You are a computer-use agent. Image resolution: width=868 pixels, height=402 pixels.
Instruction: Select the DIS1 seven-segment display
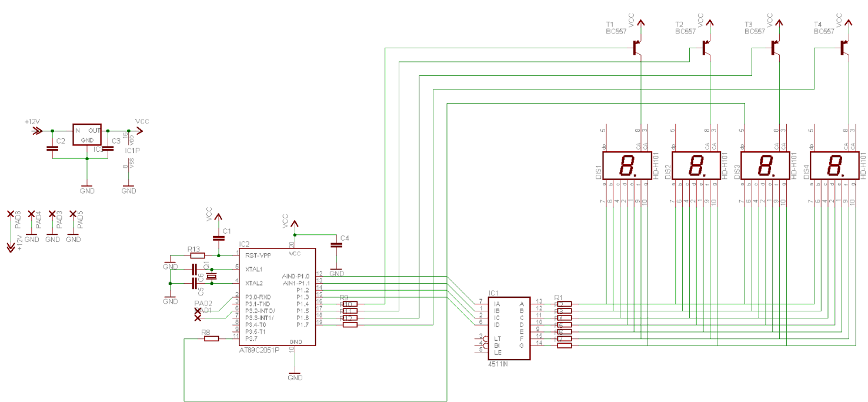(x=626, y=166)
